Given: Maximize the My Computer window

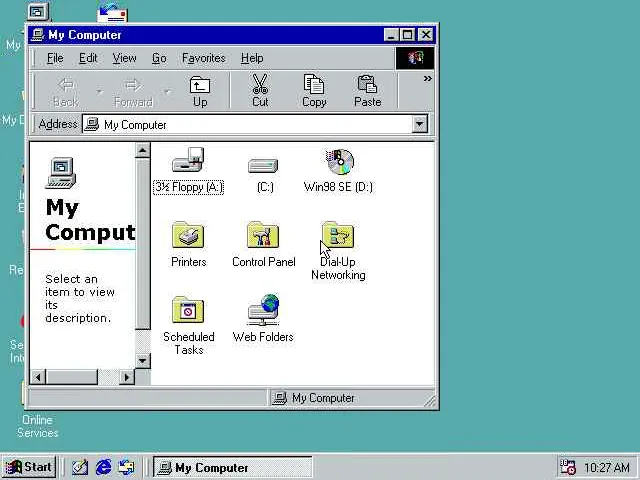Looking at the screenshot, I should (x=407, y=35).
